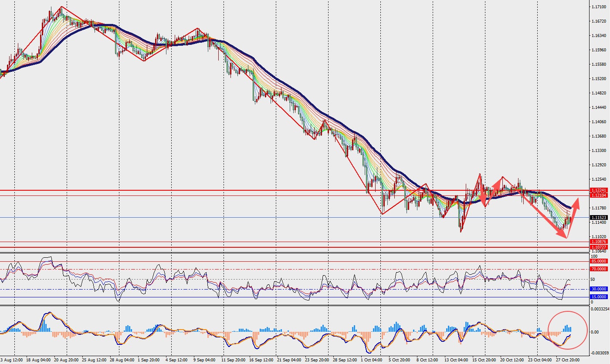Viewport: 610px width, 364px height.
Task: Click the 16 Sep 12:00 time label
Action: coord(261,360)
